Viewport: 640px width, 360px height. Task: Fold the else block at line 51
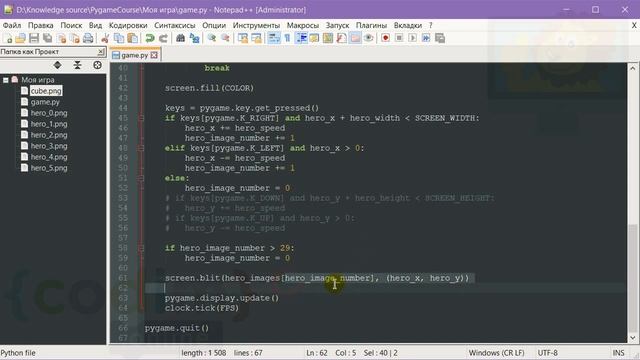[x=141, y=178]
